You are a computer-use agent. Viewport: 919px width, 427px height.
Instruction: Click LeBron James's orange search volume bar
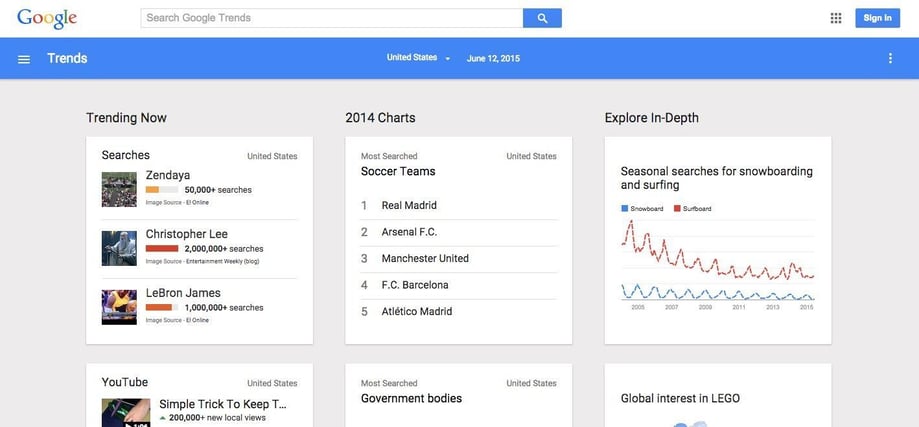159,308
